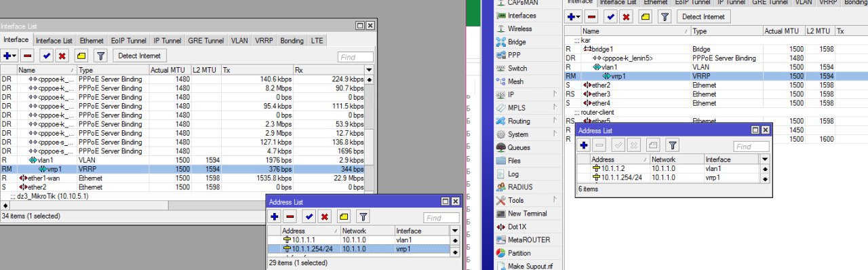Comment icon in right window Interface toolbar
This screenshot has width=868, height=270.
point(646,16)
